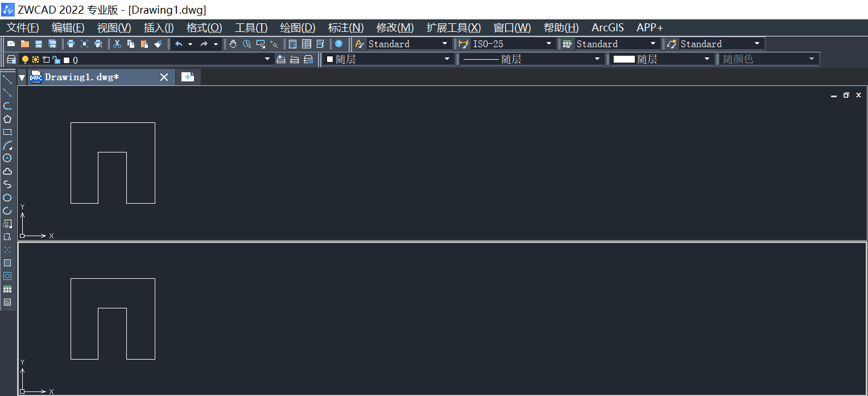Open the drawing tabs list triangle

[22, 77]
